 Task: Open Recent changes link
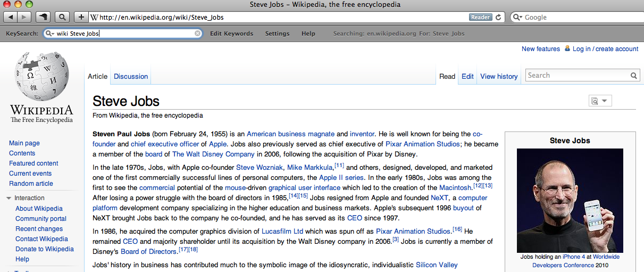(x=39, y=229)
